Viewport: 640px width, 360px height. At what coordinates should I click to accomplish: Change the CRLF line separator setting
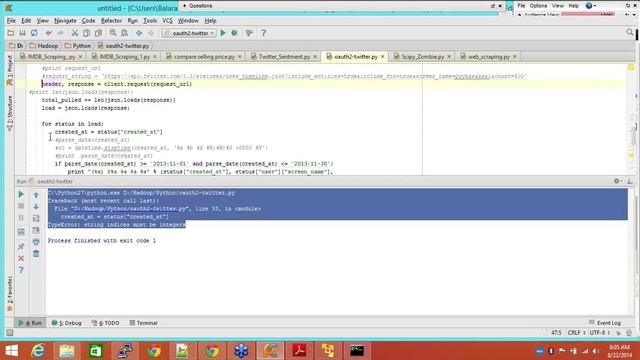click(x=576, y=333)
